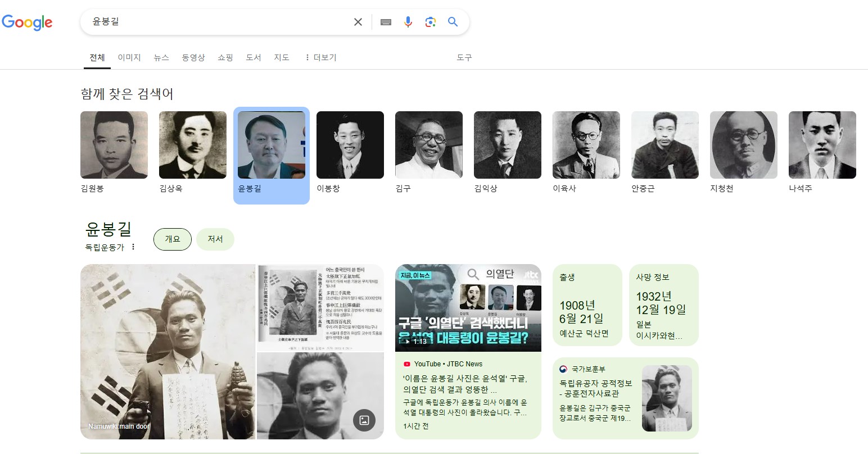Switch to the 이미지 tab
Screen dimensions: 868x454
point(129,57)
